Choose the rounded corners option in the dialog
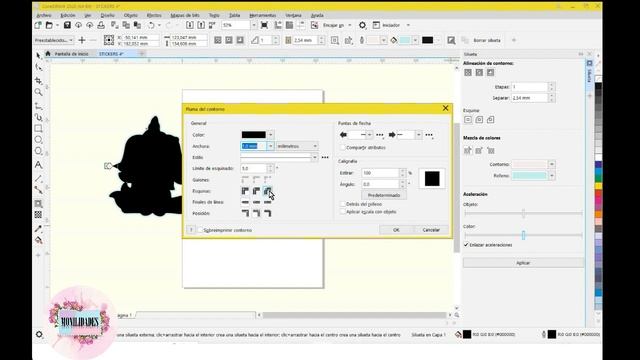The image size is (640, 360). 256,191
